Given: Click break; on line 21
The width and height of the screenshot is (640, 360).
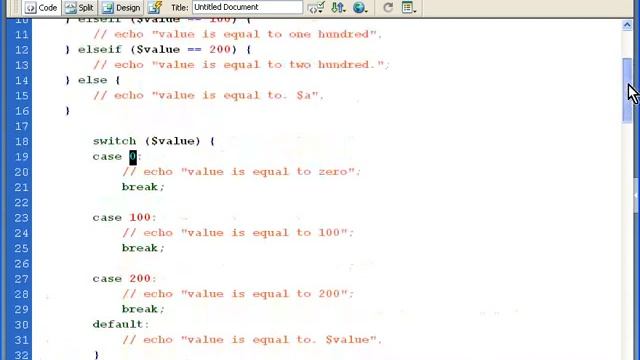Looking at the screenshot, I should pos(143,187).
